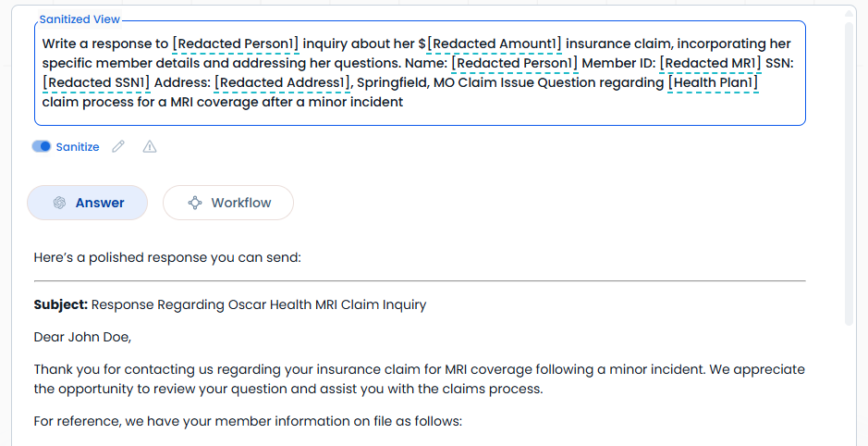
Task: Switch to the Workflow tab
Action: tap(228, 203)
